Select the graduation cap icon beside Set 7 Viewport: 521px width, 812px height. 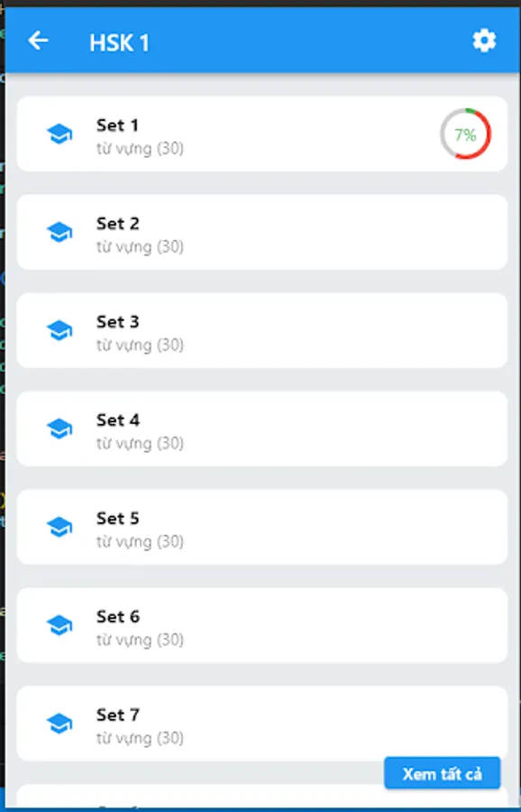[59, 724]
